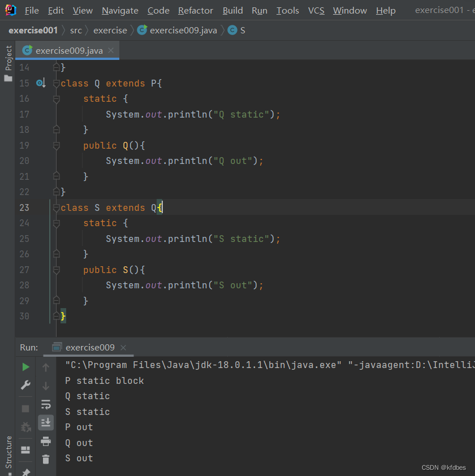Toggle soft-wrap in console
The image size is (475, 476).
click(x=46, y=404)
